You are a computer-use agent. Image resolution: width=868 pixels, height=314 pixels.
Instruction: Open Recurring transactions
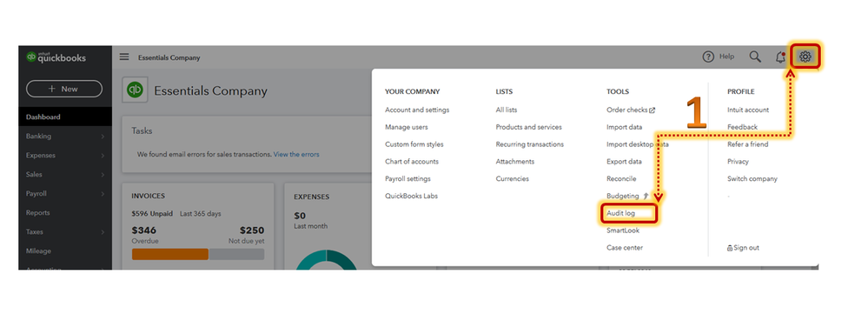point(530,144)
